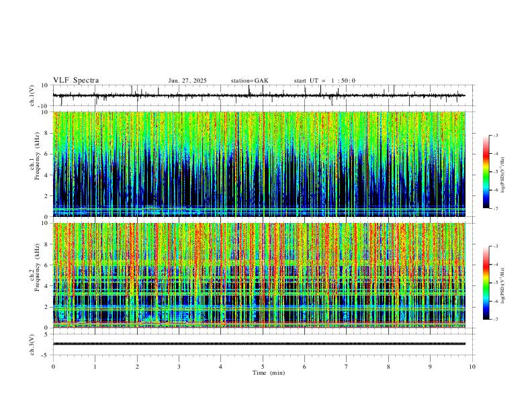The image size is (532, 411).
Task: Click time axis tick label "1"
Action: click(95, 367)
